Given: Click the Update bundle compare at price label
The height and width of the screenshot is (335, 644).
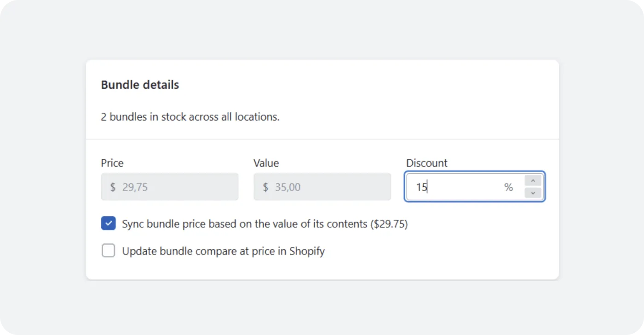Looking at the screenshot, I should (223, 251).
